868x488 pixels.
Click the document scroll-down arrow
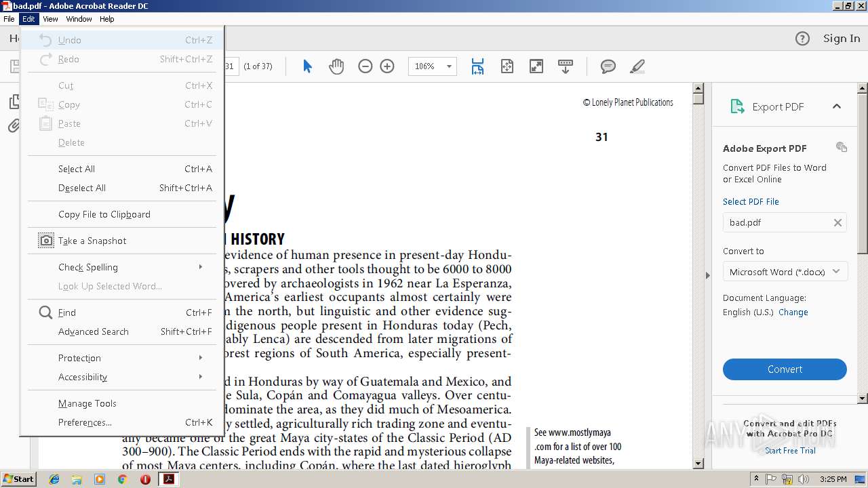point(698,464)
